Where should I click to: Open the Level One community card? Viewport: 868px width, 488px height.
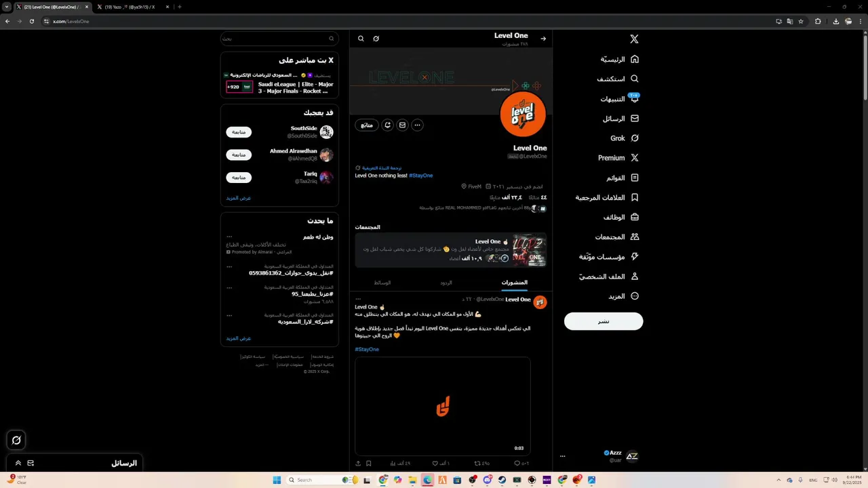point(451,250)
